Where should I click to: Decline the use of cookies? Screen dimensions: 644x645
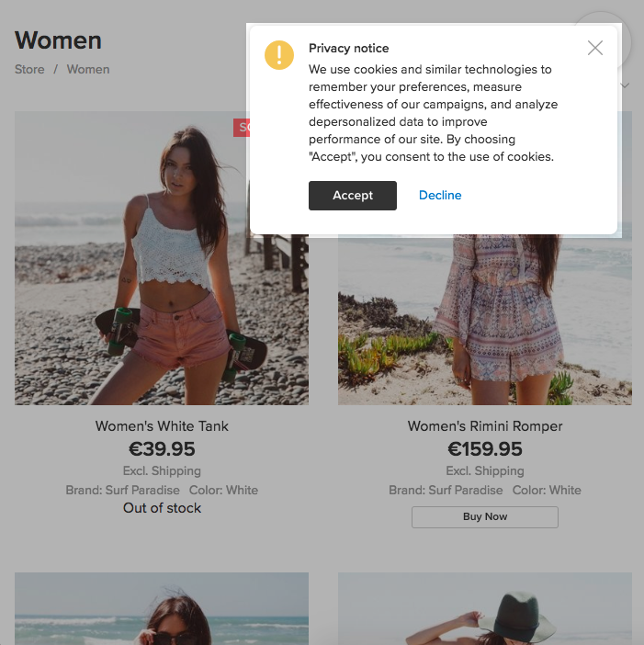coord(440,196)
